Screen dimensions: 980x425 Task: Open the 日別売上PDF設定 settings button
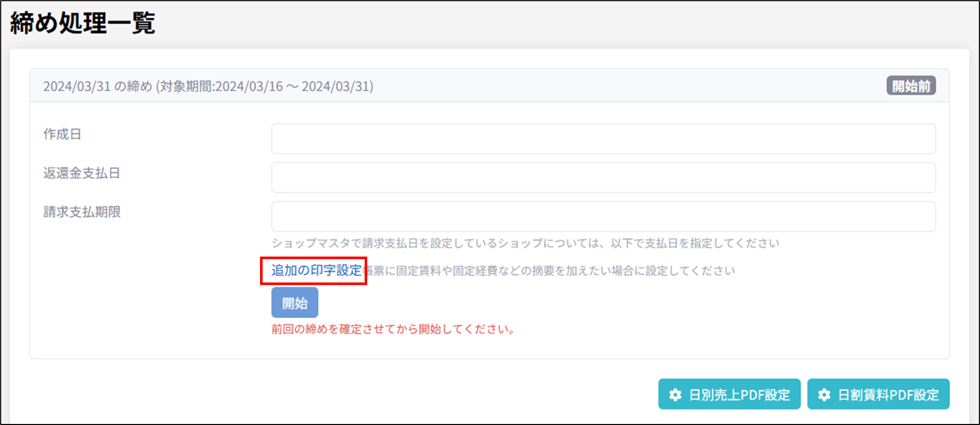[x=729, y=394]
